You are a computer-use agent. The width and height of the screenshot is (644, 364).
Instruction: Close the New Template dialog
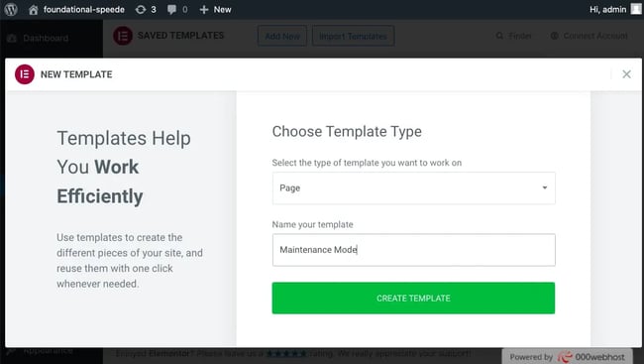coord(626,74)
